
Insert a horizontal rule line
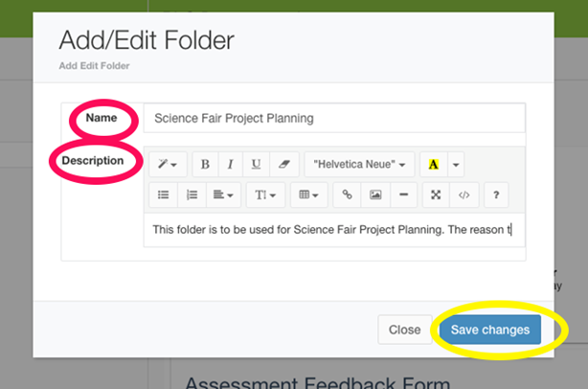[x=403, y=194]
